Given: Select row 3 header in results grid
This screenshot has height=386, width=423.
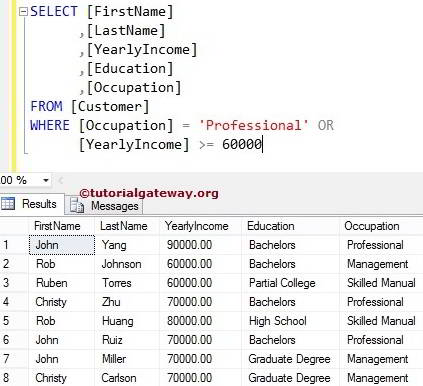Looking at the screenshot, I should pos(14,283).
